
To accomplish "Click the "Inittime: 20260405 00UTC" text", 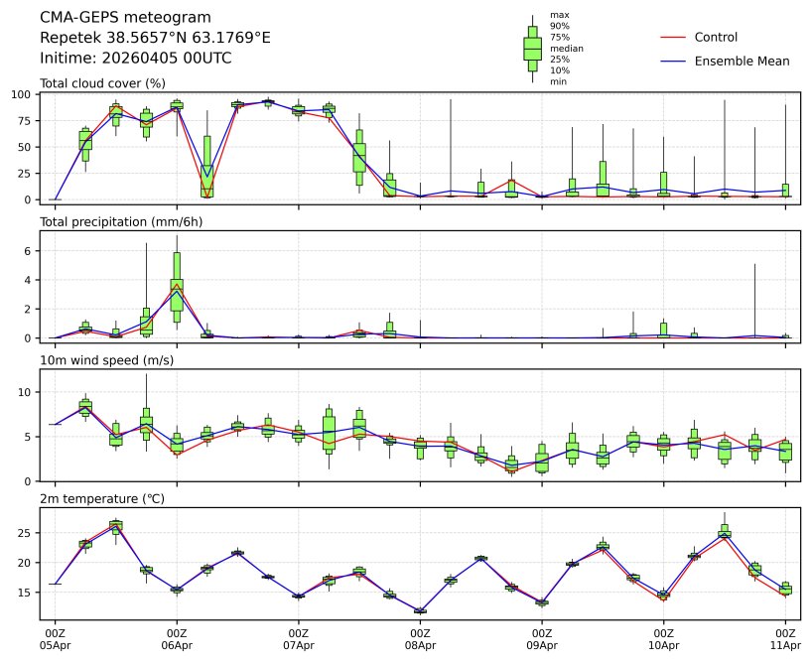I will 136,59.
